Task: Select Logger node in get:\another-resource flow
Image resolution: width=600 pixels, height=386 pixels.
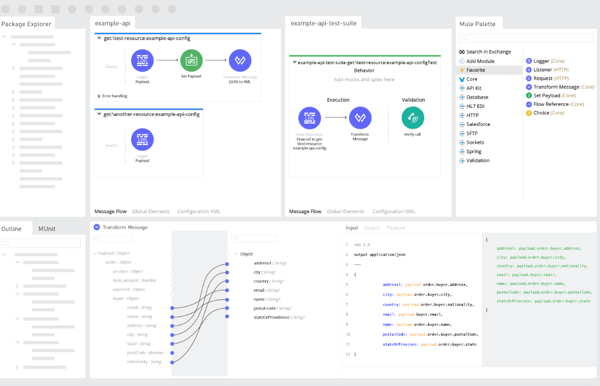Action: [142, 140]
